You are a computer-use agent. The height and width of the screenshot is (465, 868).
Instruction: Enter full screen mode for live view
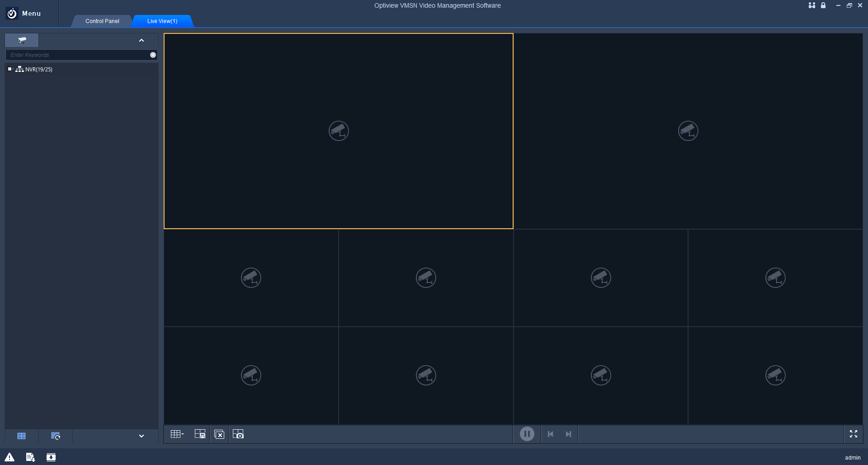point(854,433)
